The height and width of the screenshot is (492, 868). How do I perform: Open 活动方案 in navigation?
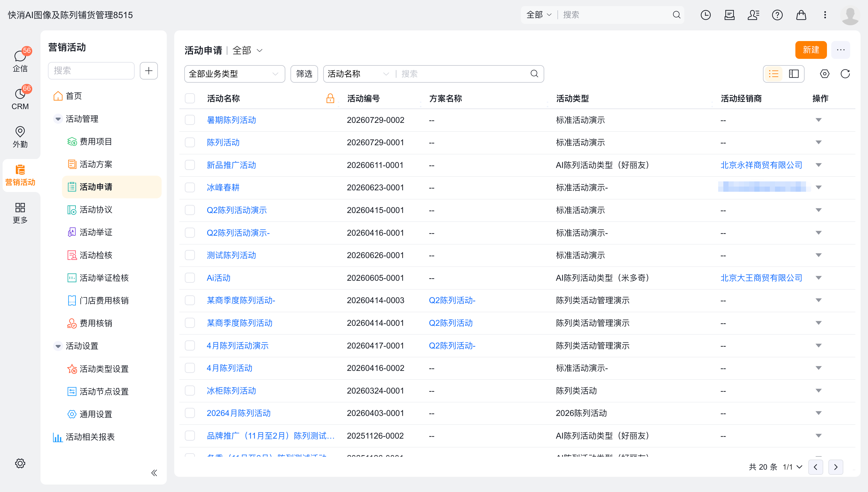coord(96,164)
